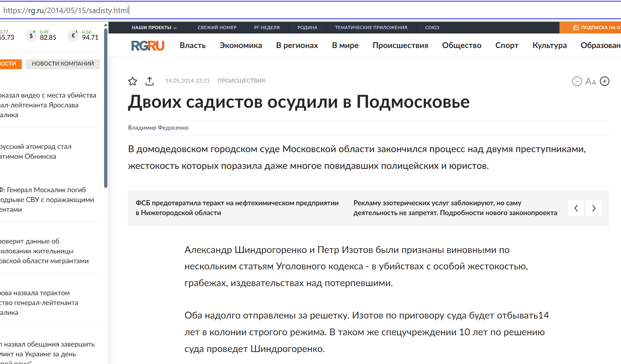Share article using the upload arrow icon
Screen dimensions: 621x364
click(x=150, y=81)
